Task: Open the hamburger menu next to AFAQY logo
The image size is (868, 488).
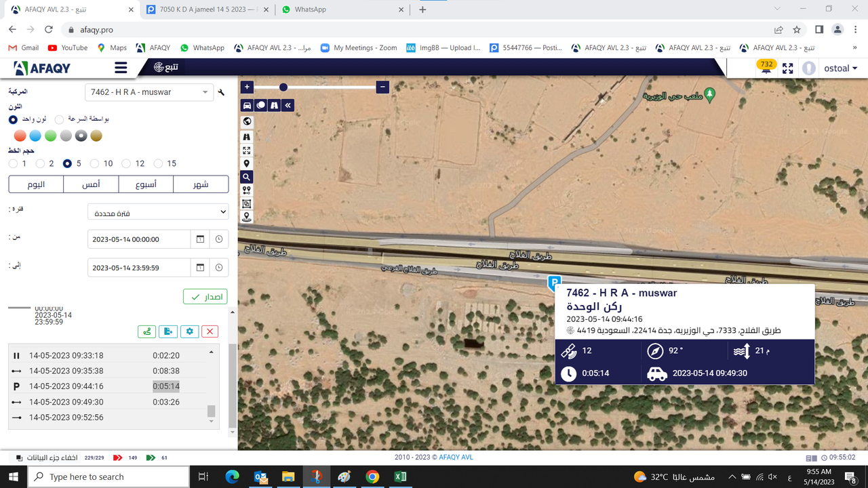Action: coord(121,68)
